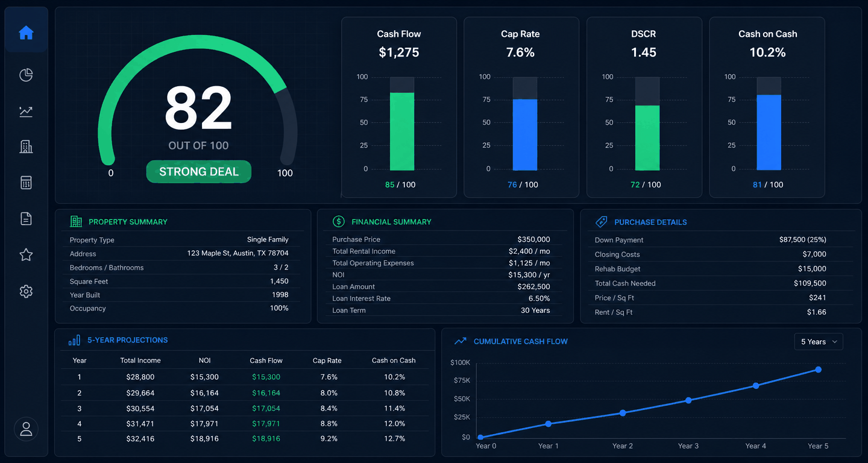Click the blue Cap Rate score bar
868x463 pixels.
coord(525,134)
